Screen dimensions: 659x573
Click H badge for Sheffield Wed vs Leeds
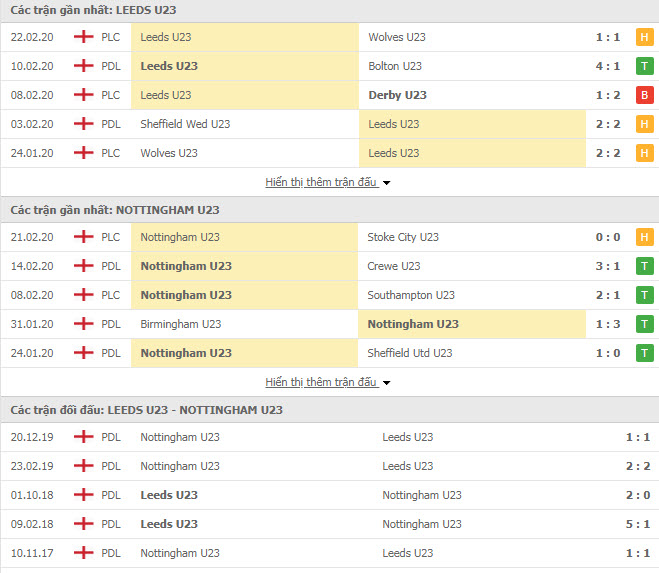tap(644, 124)
